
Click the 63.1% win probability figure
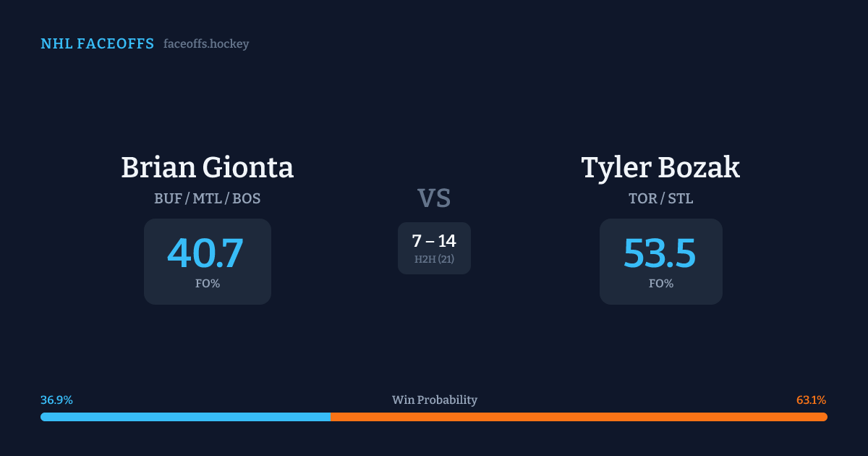coord(811,400)
